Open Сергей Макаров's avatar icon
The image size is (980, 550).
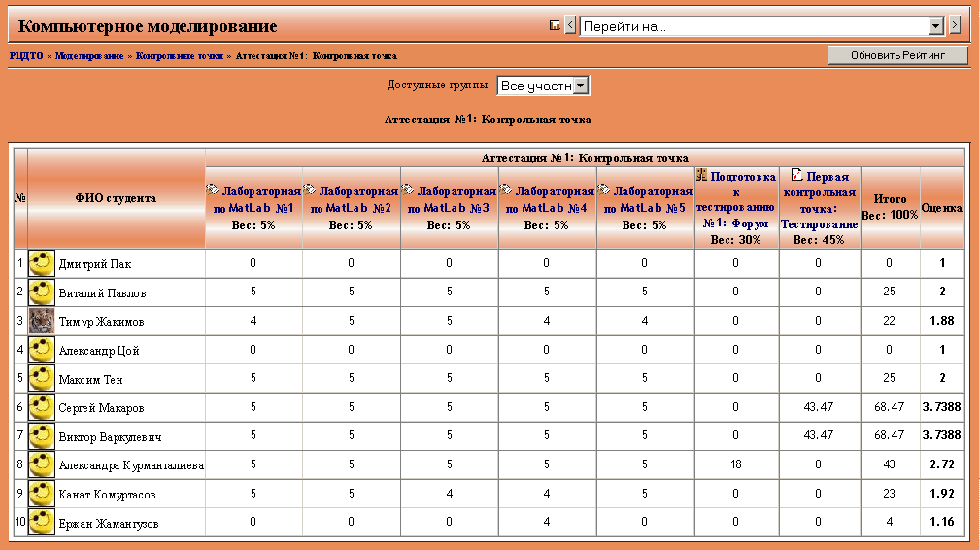(41, 407)
